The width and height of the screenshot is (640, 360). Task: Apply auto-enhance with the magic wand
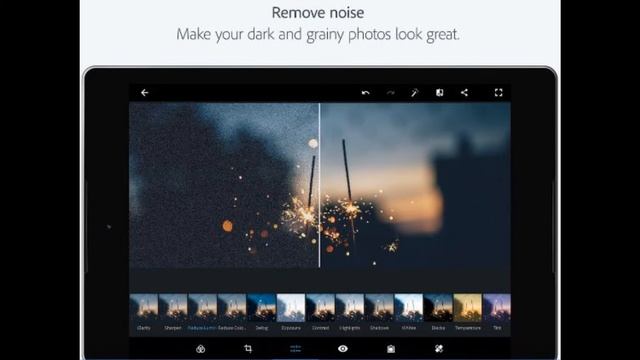click(x=415, y=93)
